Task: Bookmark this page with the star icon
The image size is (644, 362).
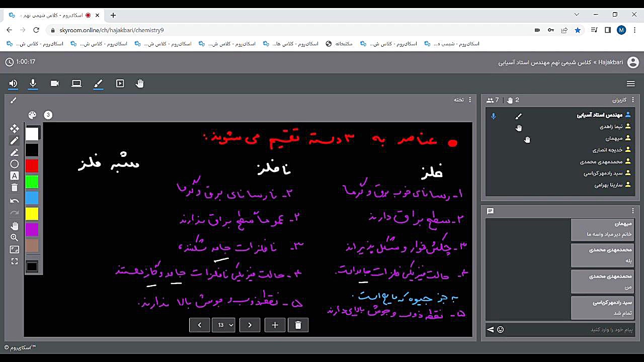Action: point(578,30)
